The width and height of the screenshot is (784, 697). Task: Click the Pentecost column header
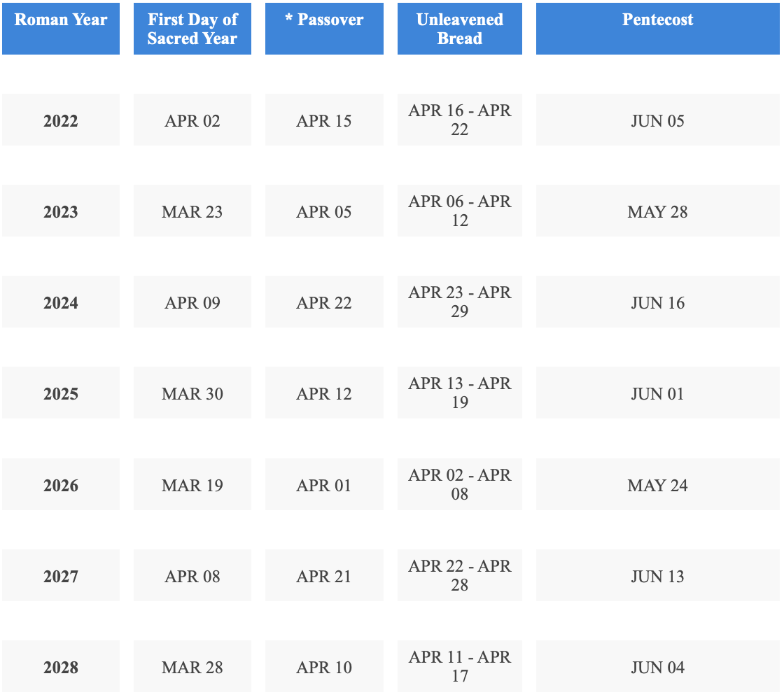click(657, 29)
